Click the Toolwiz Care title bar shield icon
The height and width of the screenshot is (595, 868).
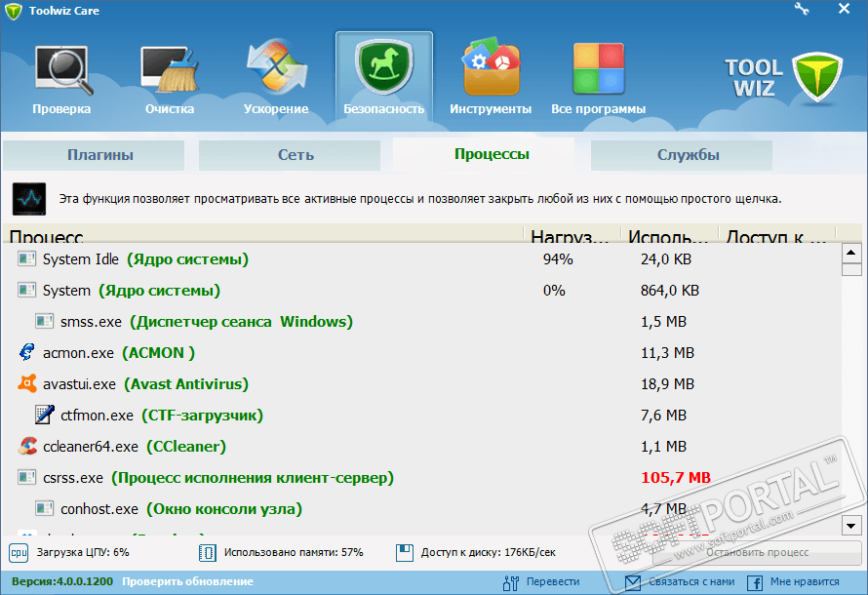pyautogui.click(x=13, y=11)
